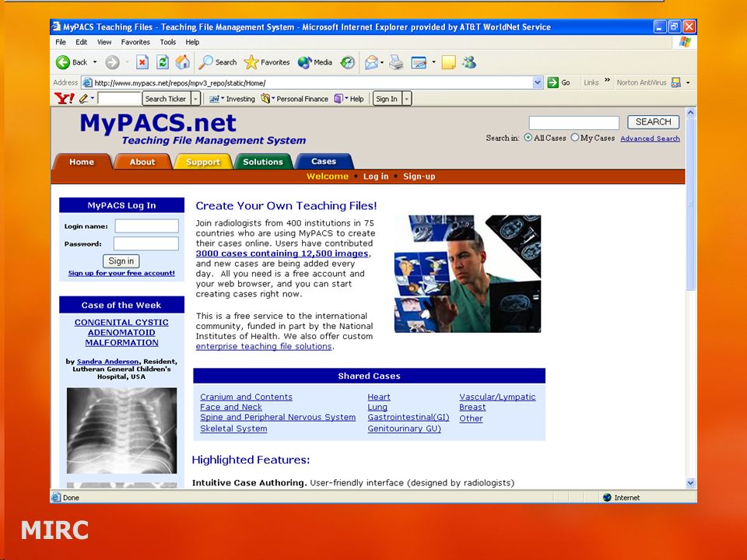Open Search from the browser toolbar
This screenshot has height=560, width=747.
click(218, 62)
